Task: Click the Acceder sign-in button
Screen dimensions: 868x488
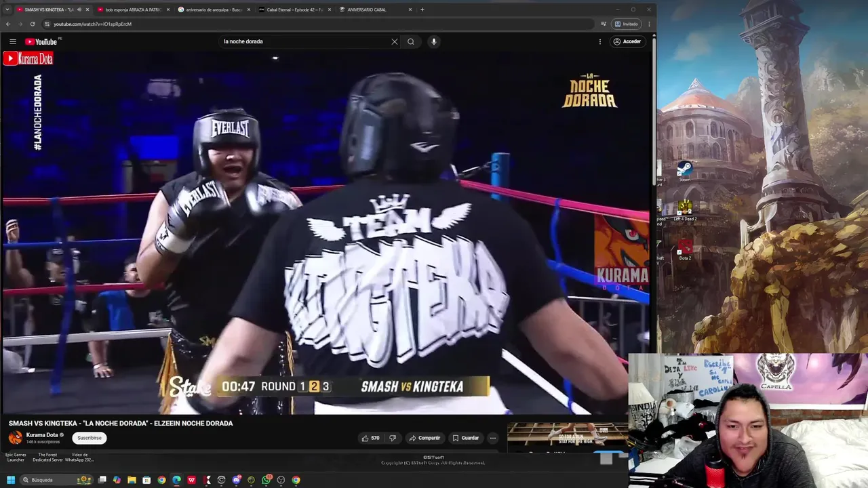Action: (627, 41)
